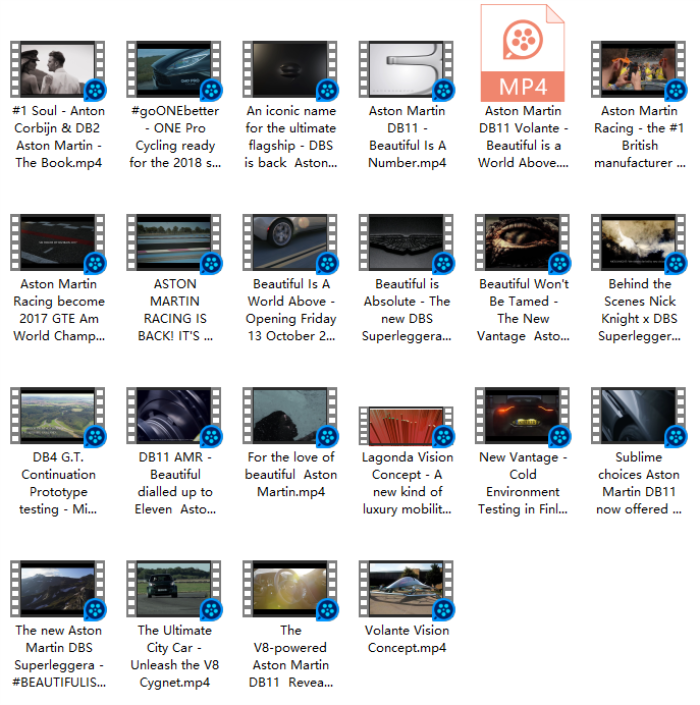Viewport: 700px width, 705px height.
Task: Click file name 'DB4 G.T. Continuation Prototype testing'
Action: click(x=58, y=483)
